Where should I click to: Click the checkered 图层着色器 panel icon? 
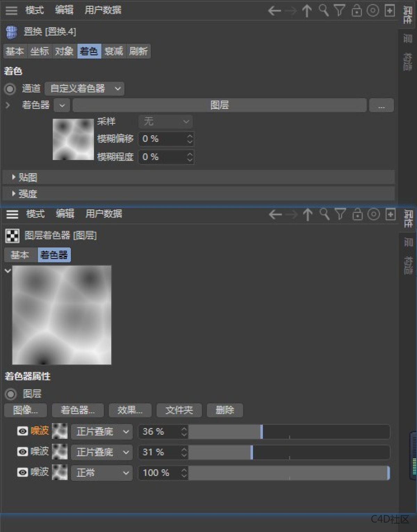(13, 235)
